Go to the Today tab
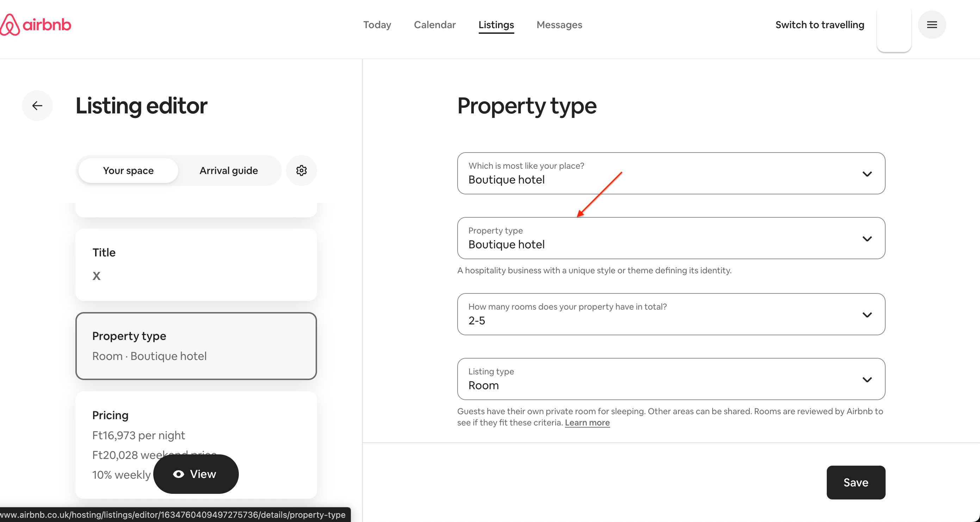 point(377,25)
